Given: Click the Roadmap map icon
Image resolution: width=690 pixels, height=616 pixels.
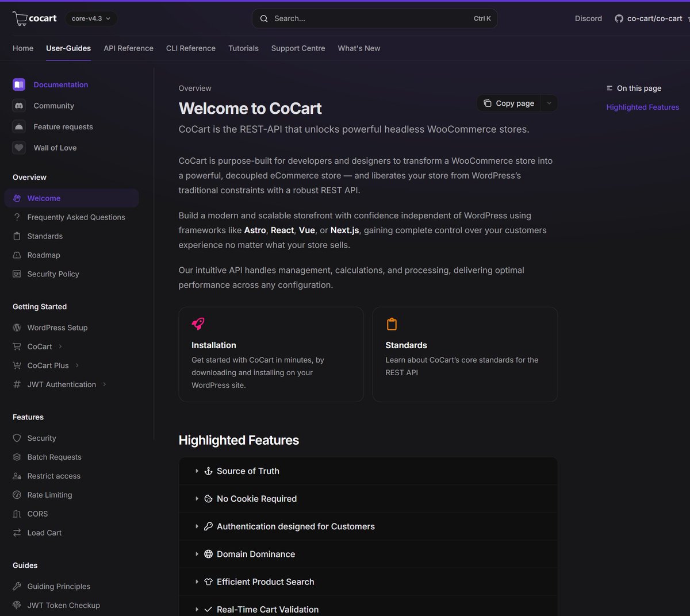Looking at the screenshot, I should coord(17,255).
